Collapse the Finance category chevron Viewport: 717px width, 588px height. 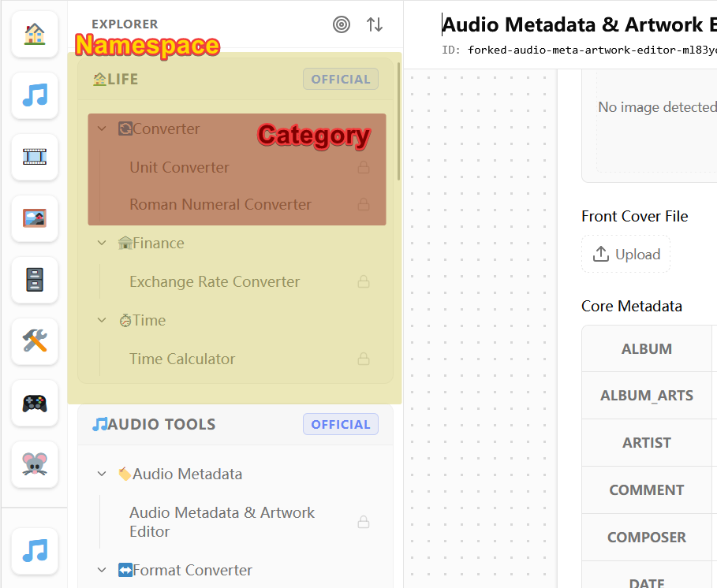click(x=102, y=243)
